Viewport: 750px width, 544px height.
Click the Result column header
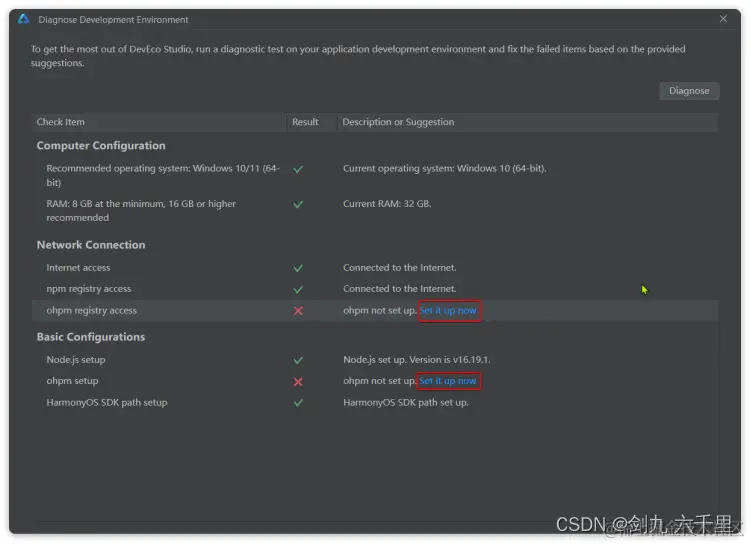pos(305,122)
